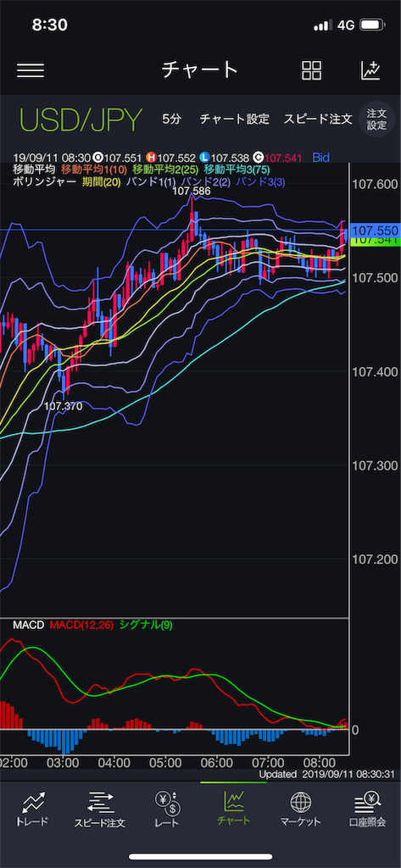Tap the 口座照会 magnifier icon
401x868 pixels.
[x=367, y=803]
